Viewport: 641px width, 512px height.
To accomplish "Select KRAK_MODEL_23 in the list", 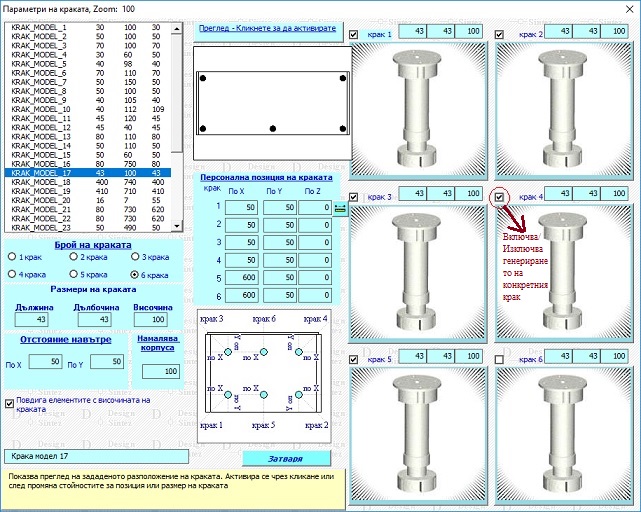I will click(87, 228).
